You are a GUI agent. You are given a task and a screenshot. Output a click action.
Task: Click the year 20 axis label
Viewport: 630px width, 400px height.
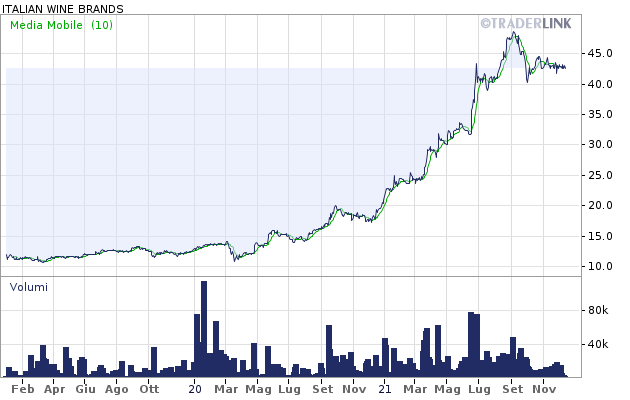pyautogui.click(x=195, y=389)
